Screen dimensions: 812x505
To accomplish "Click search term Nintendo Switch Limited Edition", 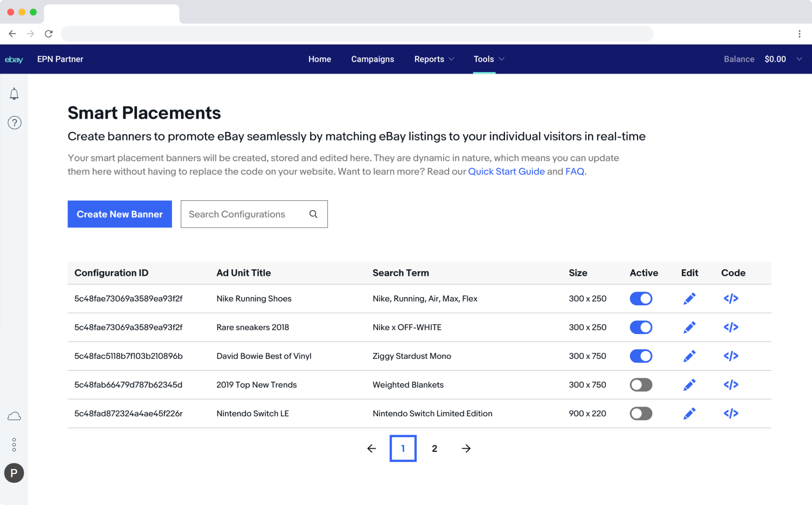I will (x=432, y=414).
